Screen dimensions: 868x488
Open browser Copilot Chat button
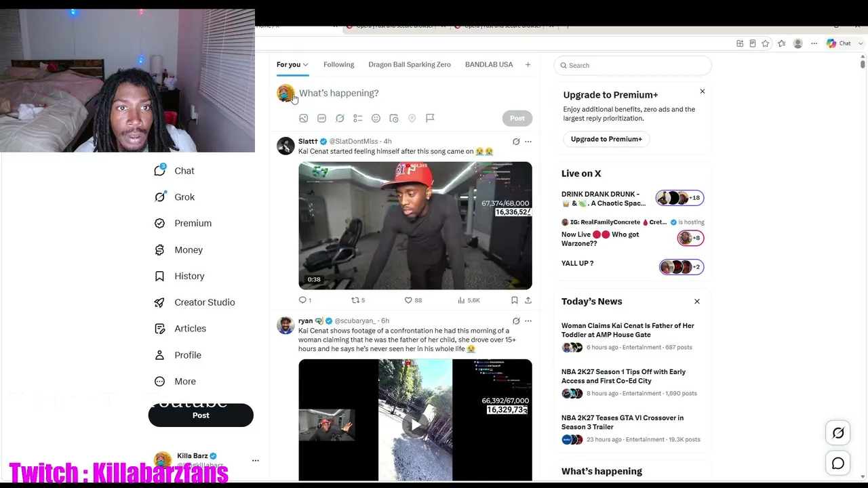[x=839, y=43]
